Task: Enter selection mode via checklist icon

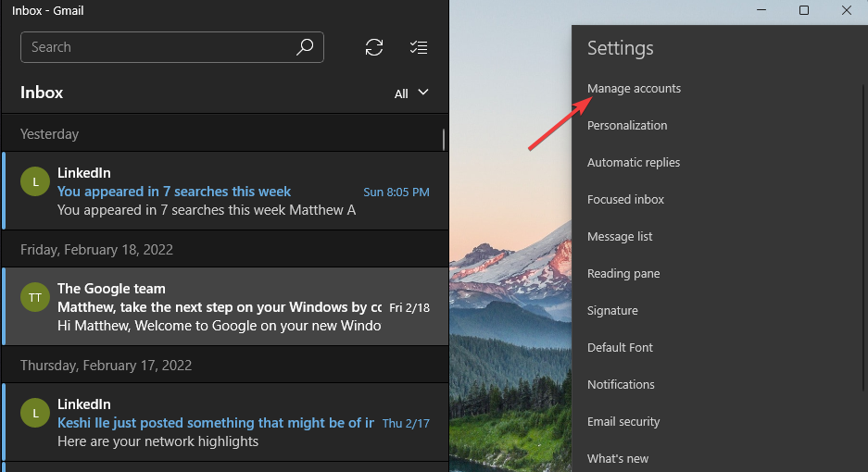Action: [419, 47]
